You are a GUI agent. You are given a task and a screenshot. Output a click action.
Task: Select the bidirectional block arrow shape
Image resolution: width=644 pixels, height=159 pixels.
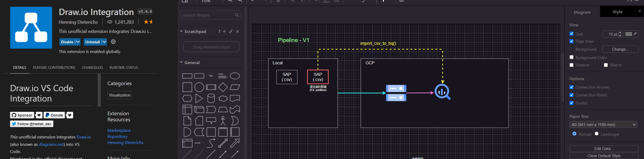click(223, 143)
